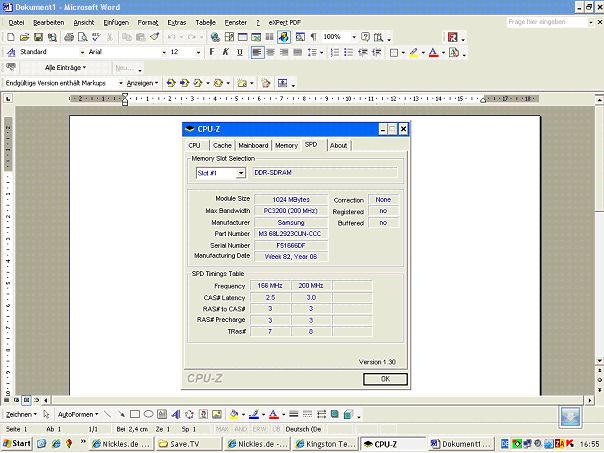Open a file with the folder icon
604x453 pixels.
24,37
